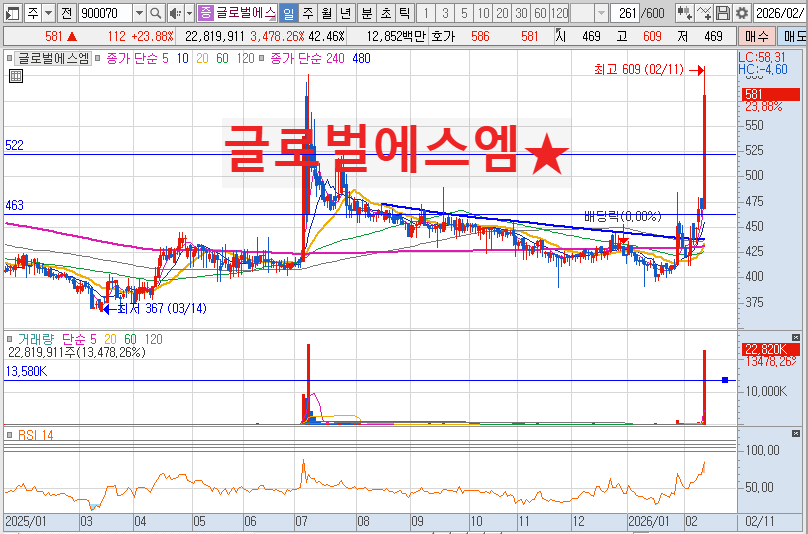Click the purple 증 badge icon

(206, 13)
